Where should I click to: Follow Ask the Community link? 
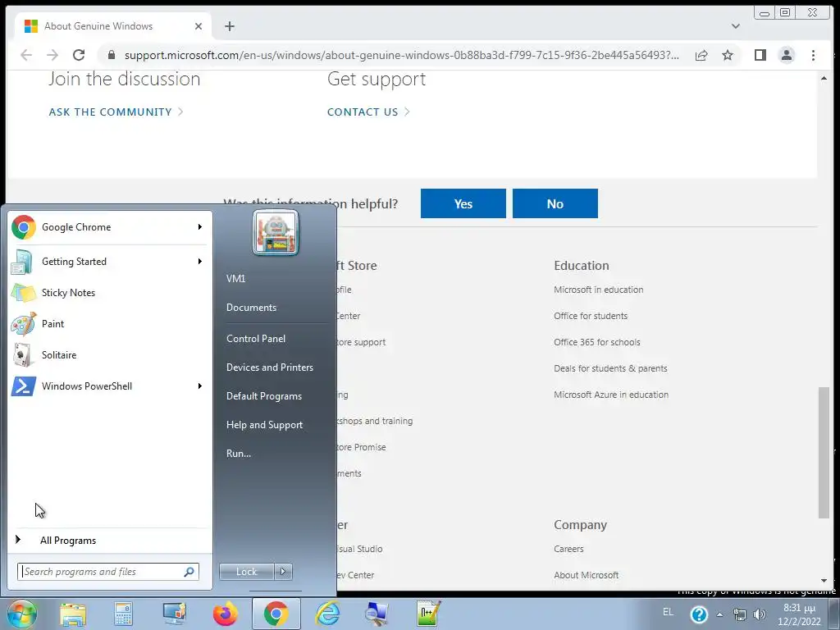[116, 112]
